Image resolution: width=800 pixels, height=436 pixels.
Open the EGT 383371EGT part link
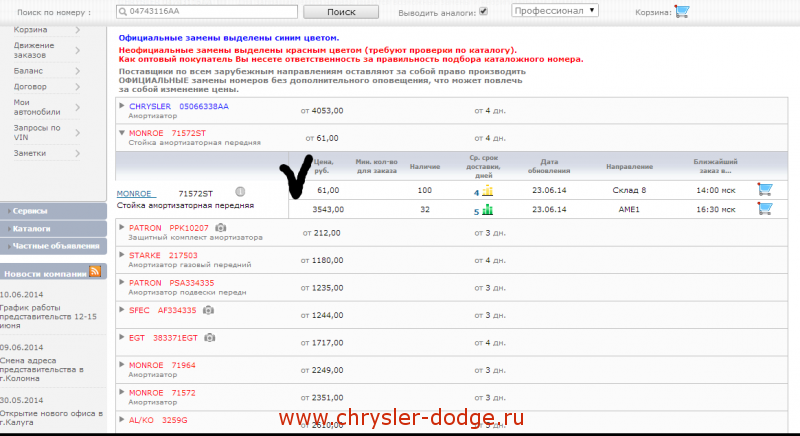163,338
